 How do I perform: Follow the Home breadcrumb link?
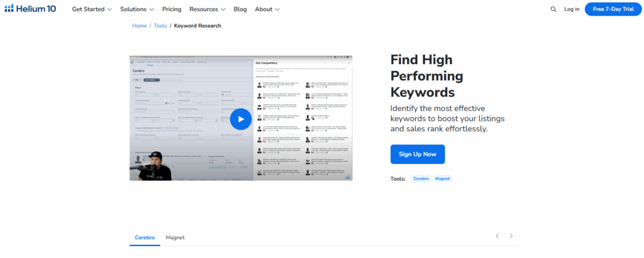[139, 26]
